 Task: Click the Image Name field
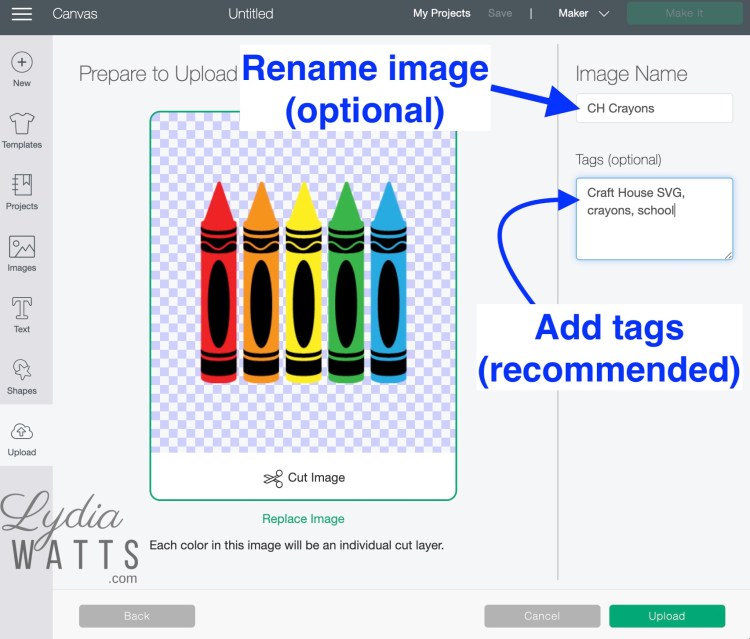coord(654,108)
